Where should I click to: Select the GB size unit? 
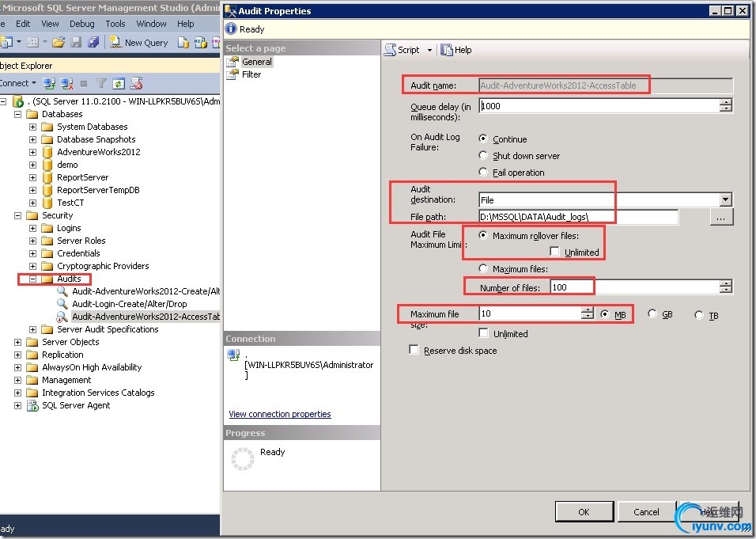[652, 314]
